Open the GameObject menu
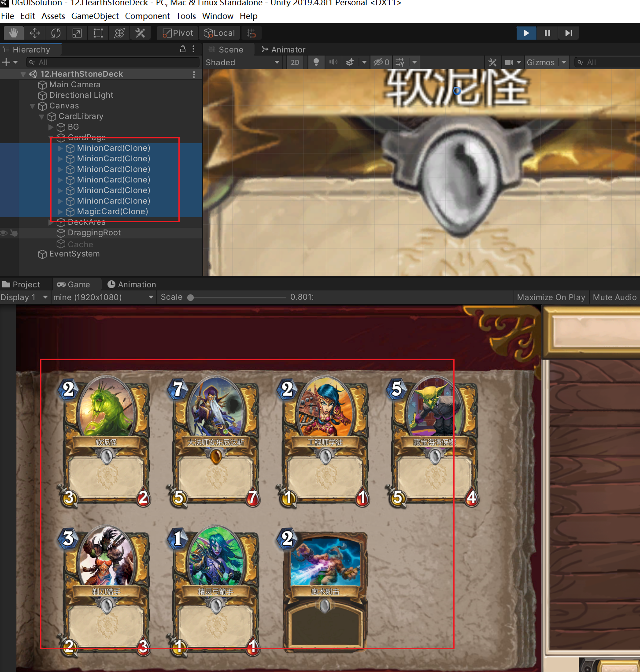The height and width of the screenshot is (672, 640). [x=95, y=16]
